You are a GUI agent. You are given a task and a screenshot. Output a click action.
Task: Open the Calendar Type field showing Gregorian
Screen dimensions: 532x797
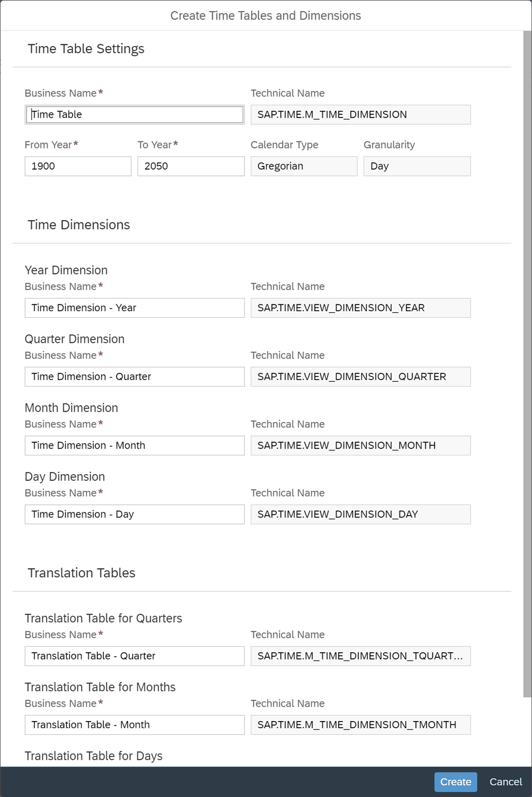point(304,166)
